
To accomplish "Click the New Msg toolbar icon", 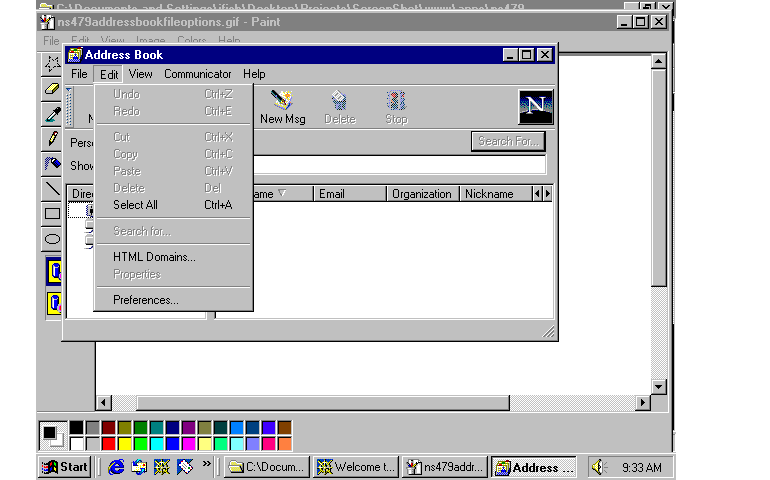I will pos(282,107).
